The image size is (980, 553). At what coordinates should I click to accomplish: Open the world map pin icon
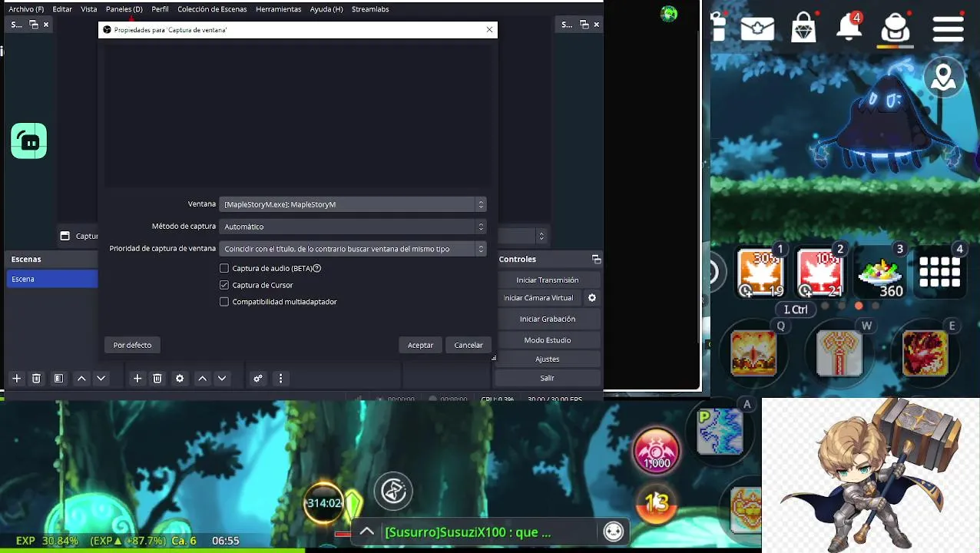tap(944, 78)
